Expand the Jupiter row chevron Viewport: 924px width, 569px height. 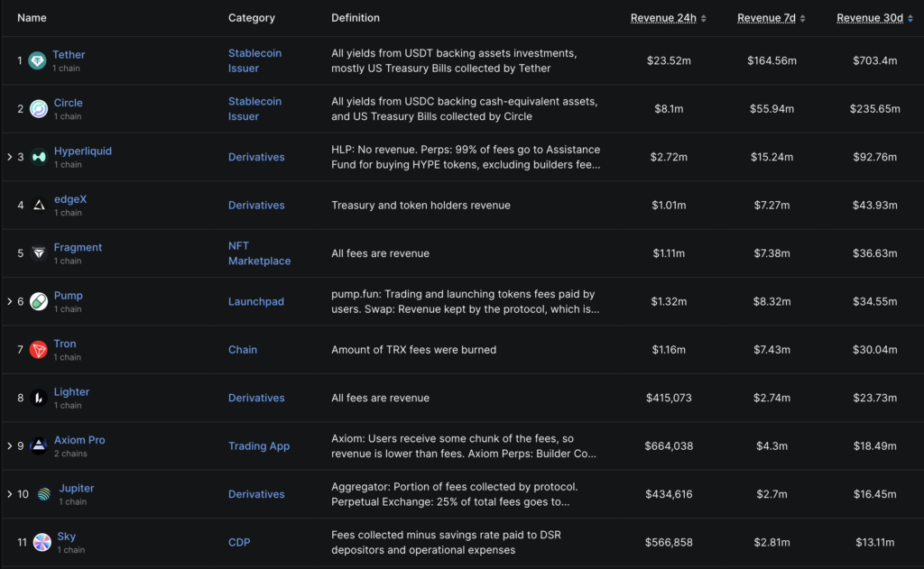pos(10,494)
